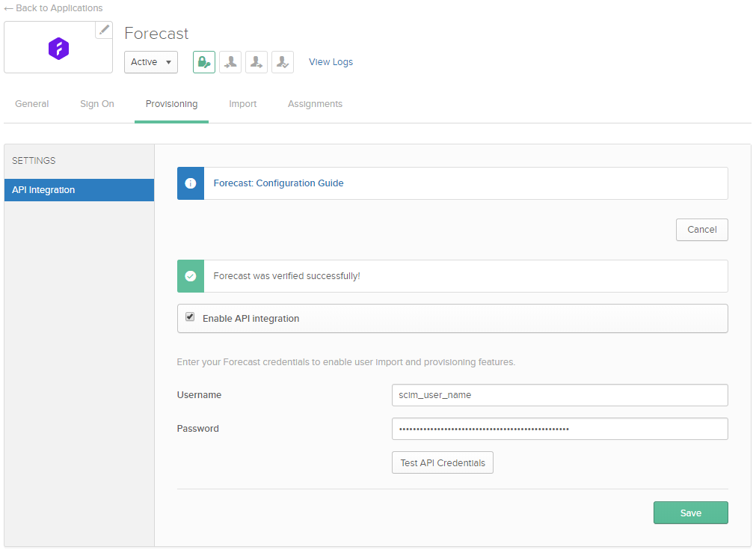This screenshot has height=550, width=756.
Task: Click Test API Credentials button
Action: [x=443, y=462]
